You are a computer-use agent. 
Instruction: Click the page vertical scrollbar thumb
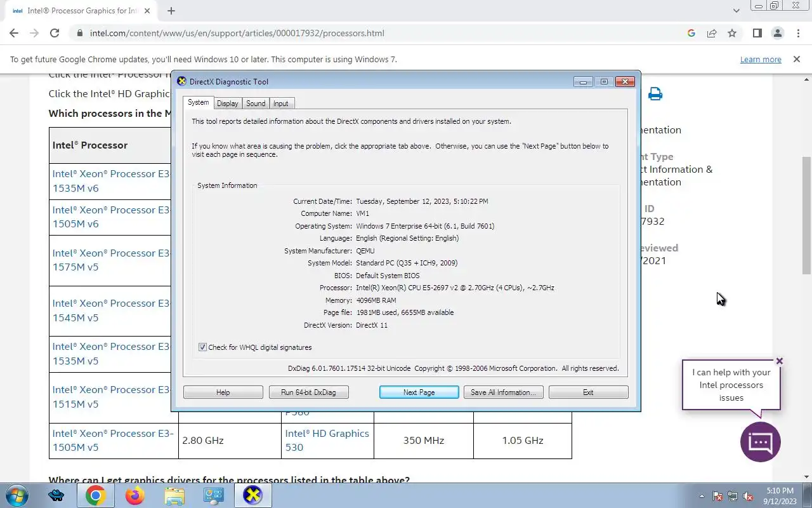(806, 215)
